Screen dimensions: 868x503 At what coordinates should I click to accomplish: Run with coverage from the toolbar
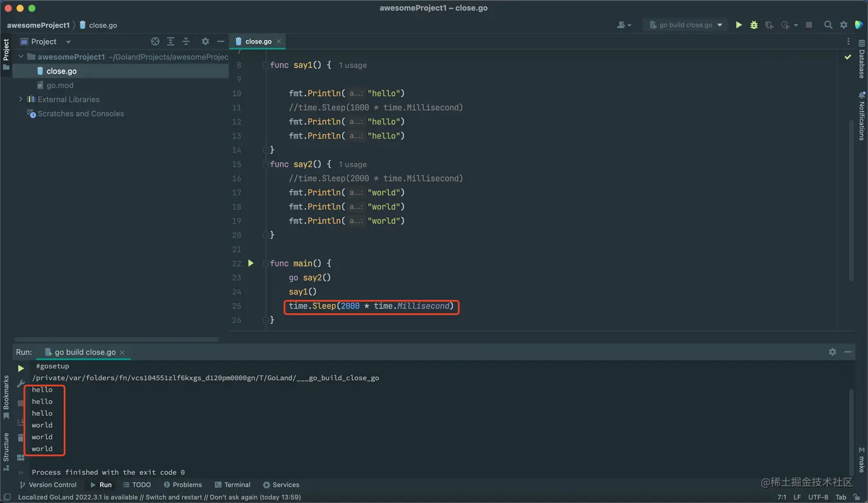pyautogui.click(x=769, y=25)
